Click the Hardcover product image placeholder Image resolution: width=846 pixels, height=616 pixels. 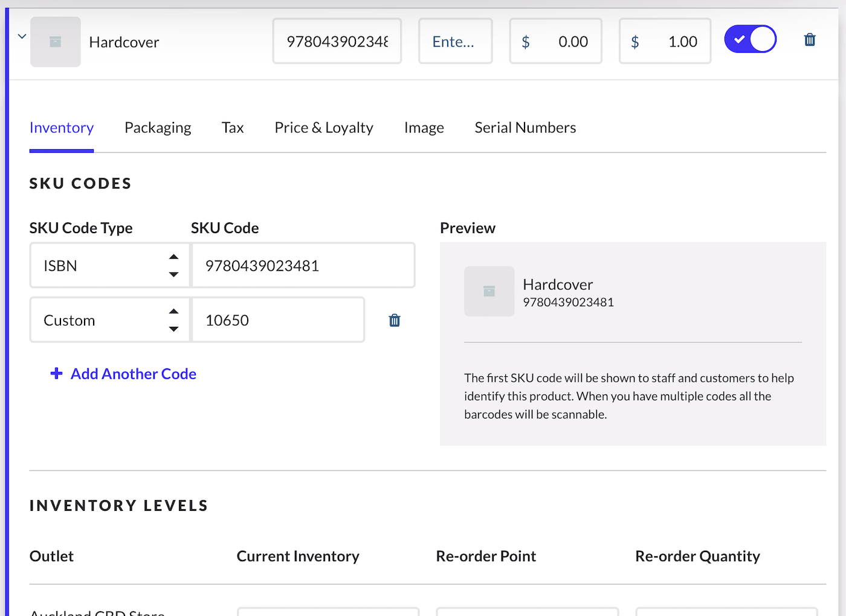tap(56, 42)
